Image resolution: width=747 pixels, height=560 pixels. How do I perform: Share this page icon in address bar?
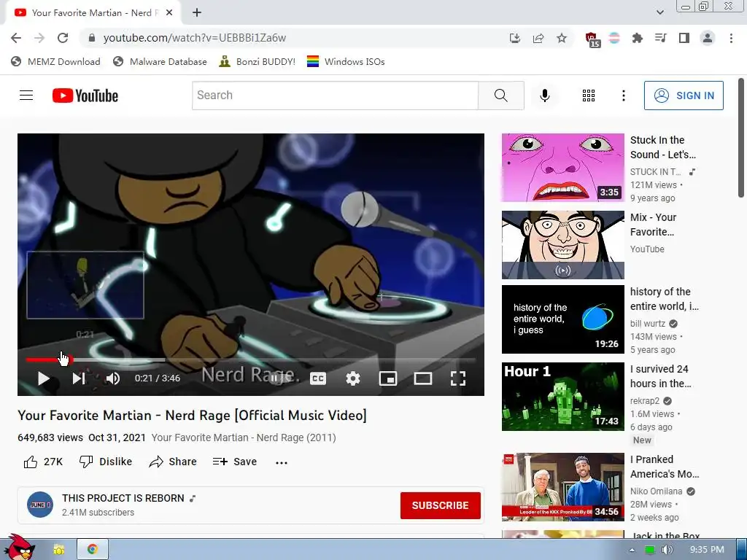[538, 38]
